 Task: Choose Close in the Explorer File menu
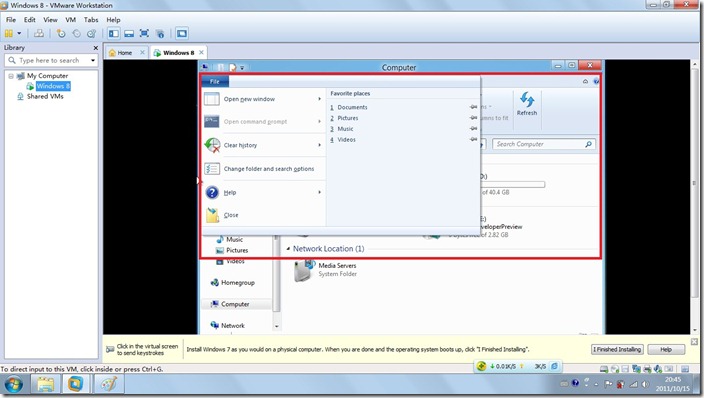263,215
